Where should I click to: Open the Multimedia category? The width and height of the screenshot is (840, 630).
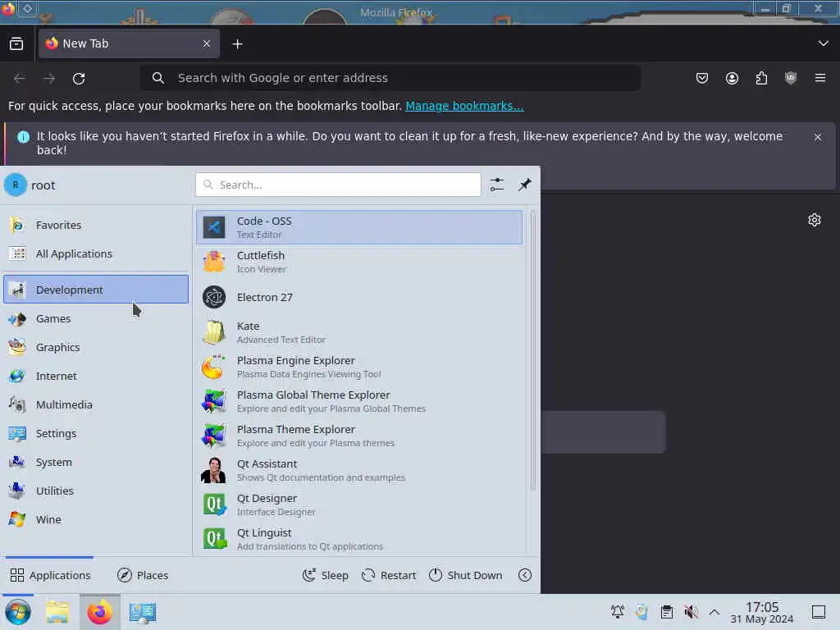coord(96,404)
